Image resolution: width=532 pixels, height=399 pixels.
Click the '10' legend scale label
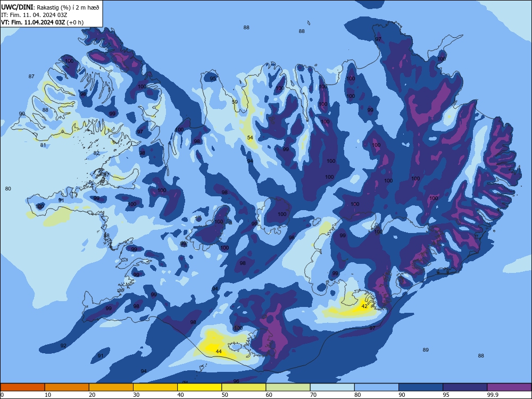(x=48, y=395)
